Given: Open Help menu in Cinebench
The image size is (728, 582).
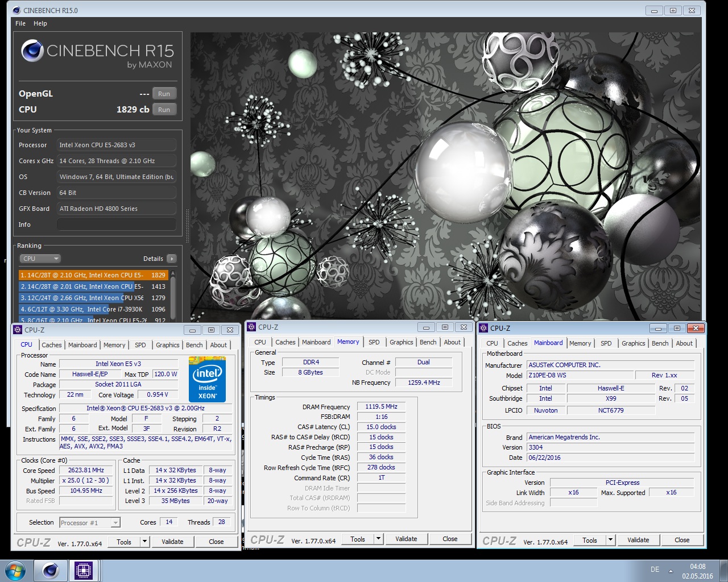Looking at the screenshot, I should (x=40, y=23).
